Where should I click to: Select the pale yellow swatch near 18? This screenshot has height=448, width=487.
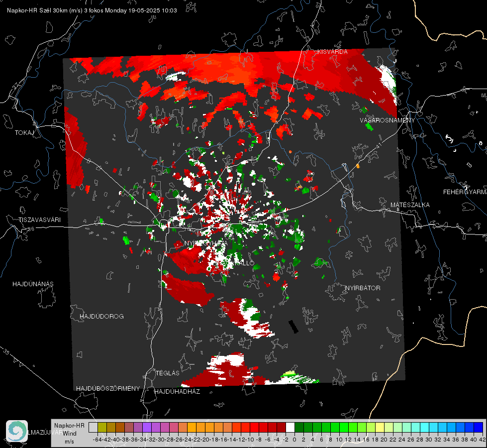click(x=380, y=427)
